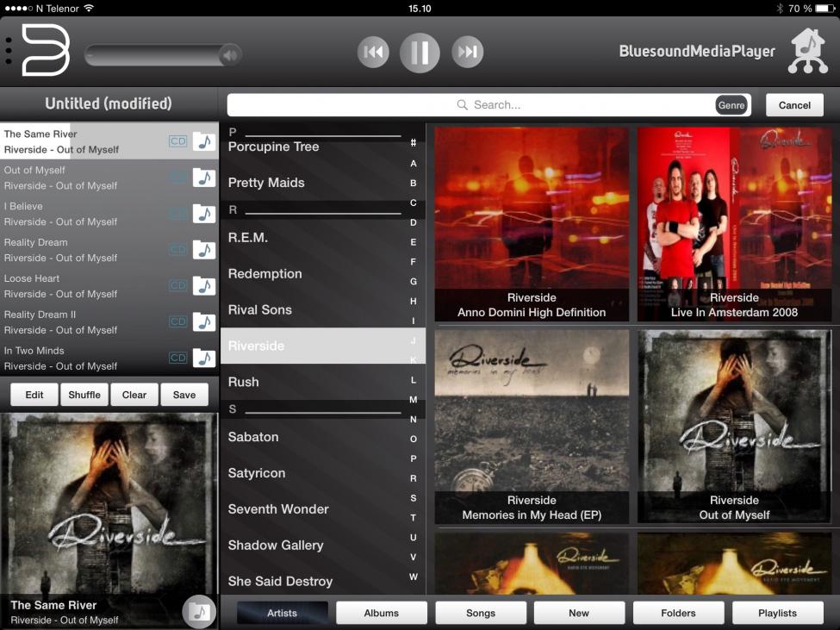Jump to letter S in the index

(413, 498)
